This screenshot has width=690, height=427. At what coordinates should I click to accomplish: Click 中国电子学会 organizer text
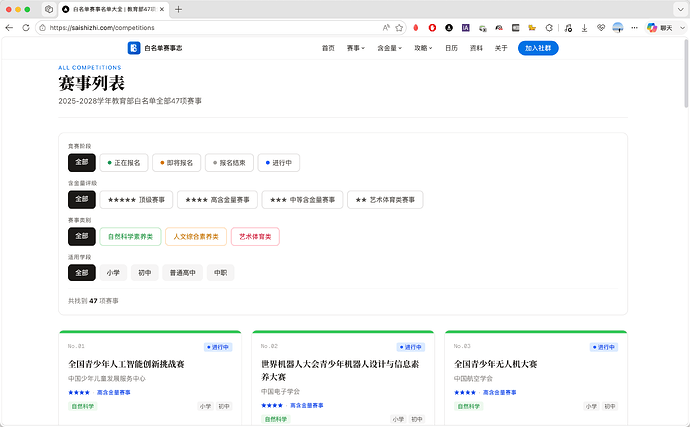tap(280, 391)
